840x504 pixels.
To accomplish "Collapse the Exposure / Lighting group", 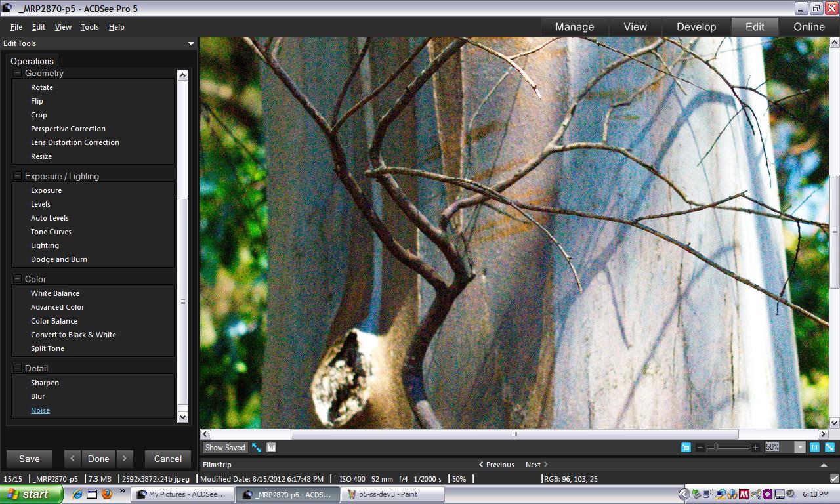I will pos(18,176).
